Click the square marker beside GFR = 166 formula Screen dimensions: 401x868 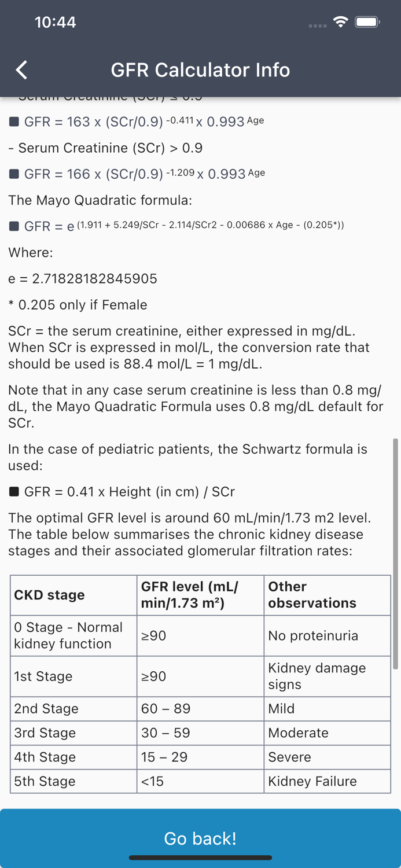click(x=14, y=173)
